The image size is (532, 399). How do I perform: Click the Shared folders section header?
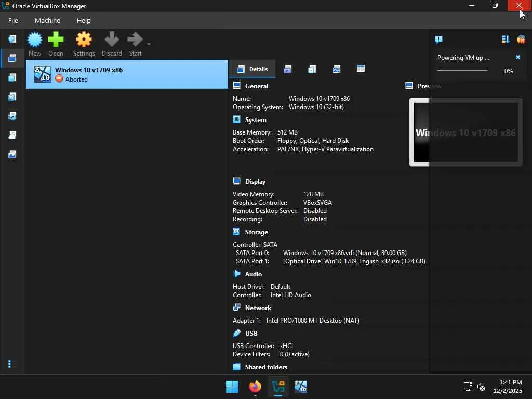(266, 367)
